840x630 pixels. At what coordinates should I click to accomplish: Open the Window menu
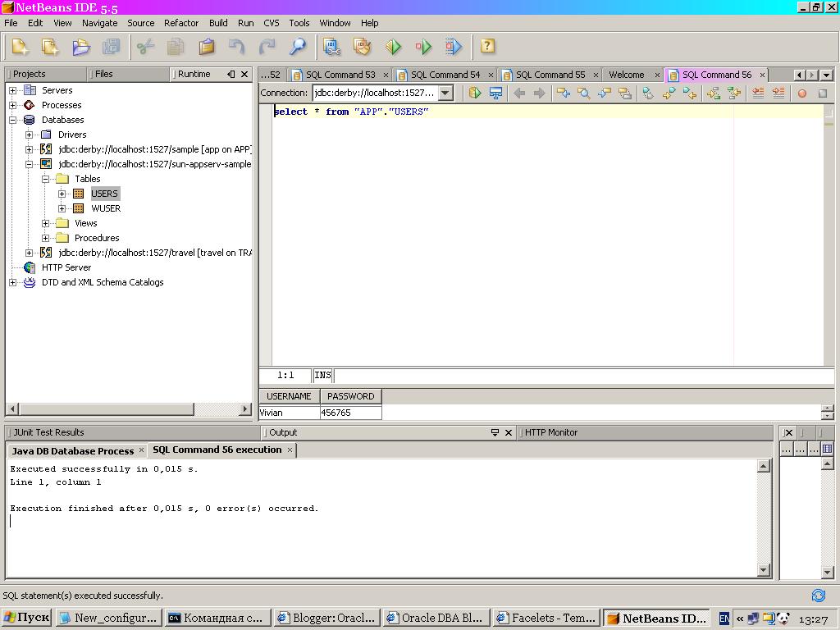click(335, 23)
